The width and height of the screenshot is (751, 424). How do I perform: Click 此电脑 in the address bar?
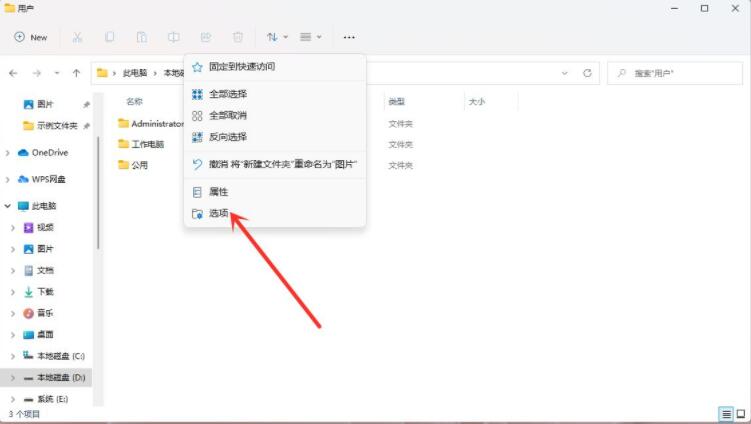(135, 73)
